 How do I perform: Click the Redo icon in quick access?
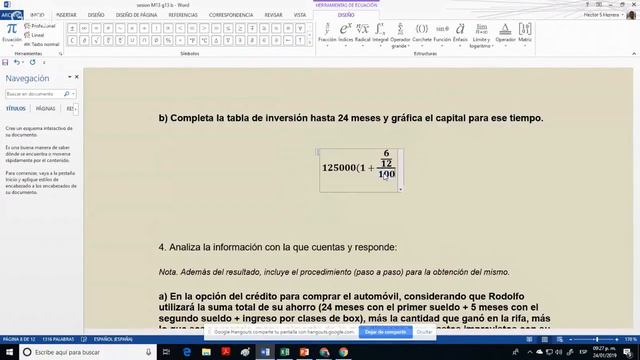[x=32, y=62]
